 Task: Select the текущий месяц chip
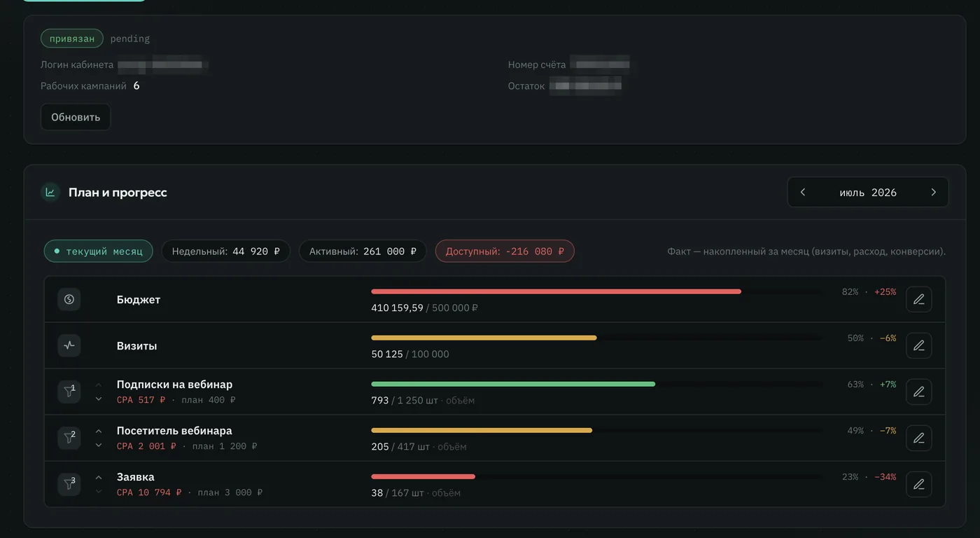coord(98,251)
